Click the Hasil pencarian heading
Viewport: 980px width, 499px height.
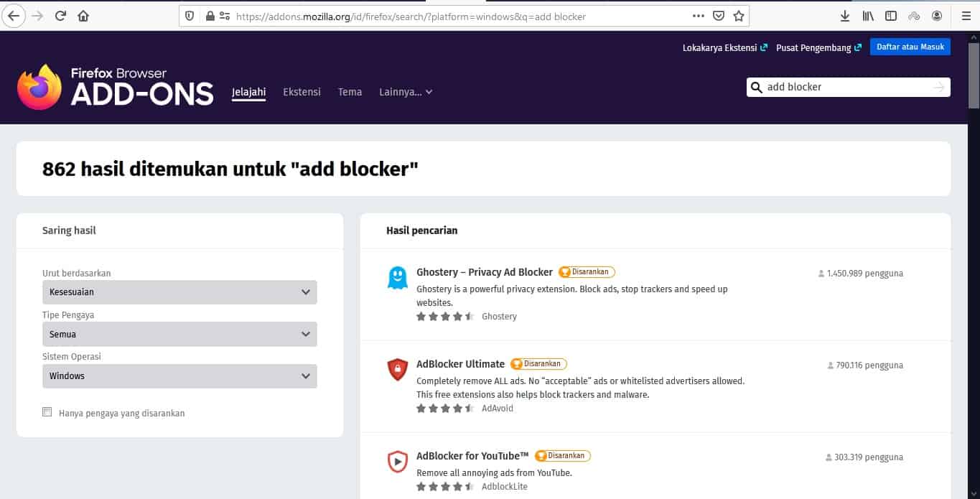(422, 230)
